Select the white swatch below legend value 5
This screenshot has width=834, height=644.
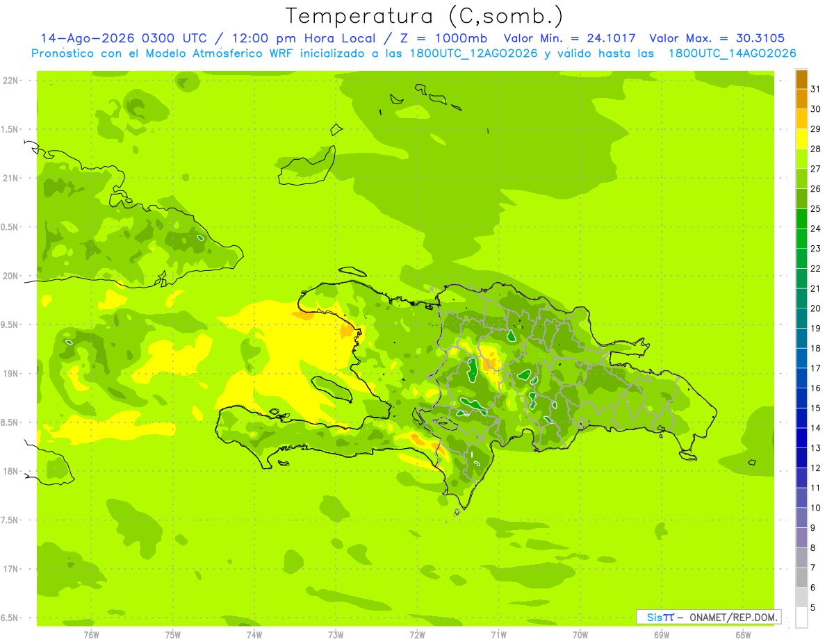pyautogui.click(x=801, y=617)
